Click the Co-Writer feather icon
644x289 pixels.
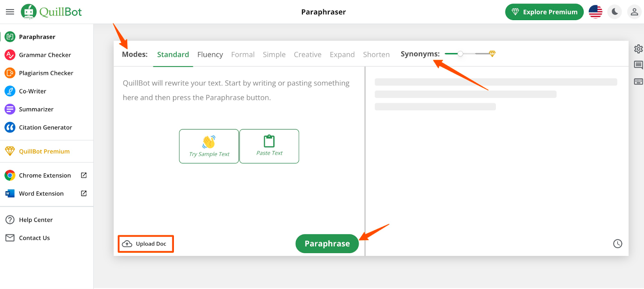coord(10,91)
